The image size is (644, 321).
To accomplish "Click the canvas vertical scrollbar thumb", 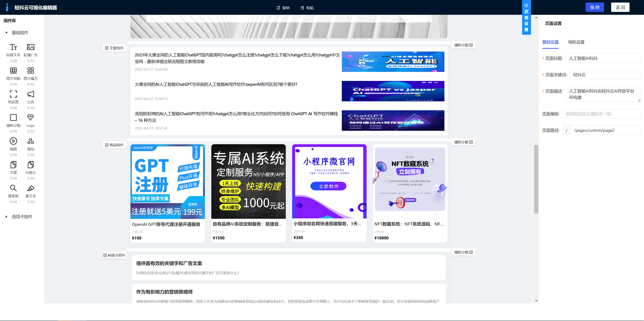I will click(x=536, y=179).
